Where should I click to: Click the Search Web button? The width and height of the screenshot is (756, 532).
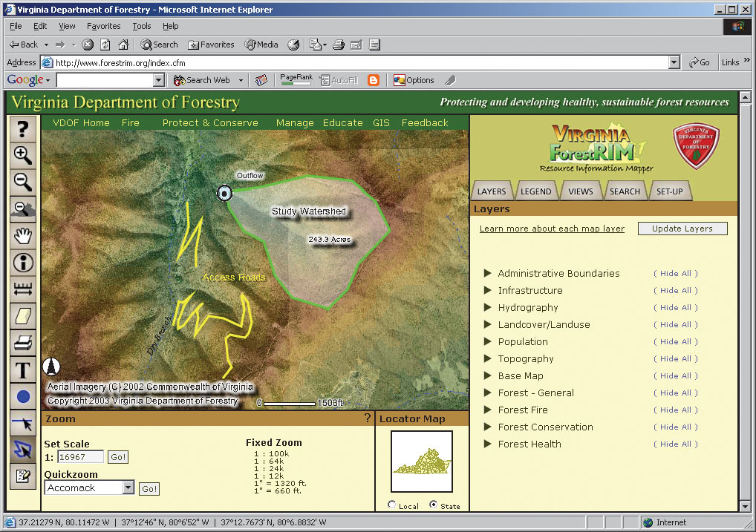coord(203,80)
